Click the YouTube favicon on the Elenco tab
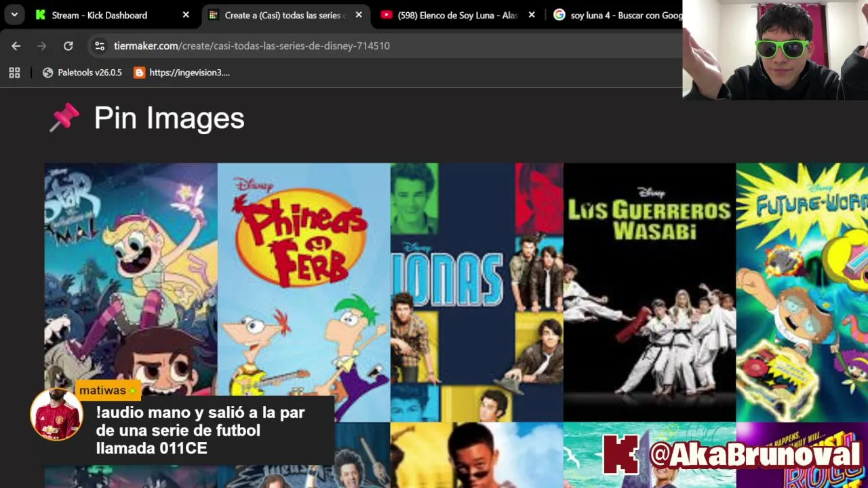 pyautogui.click(x=386, y=15)
